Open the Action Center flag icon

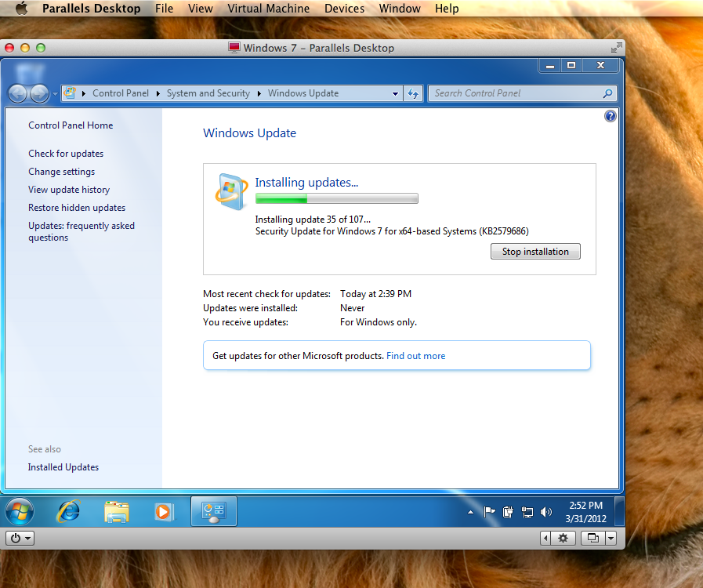pos(489,512)
